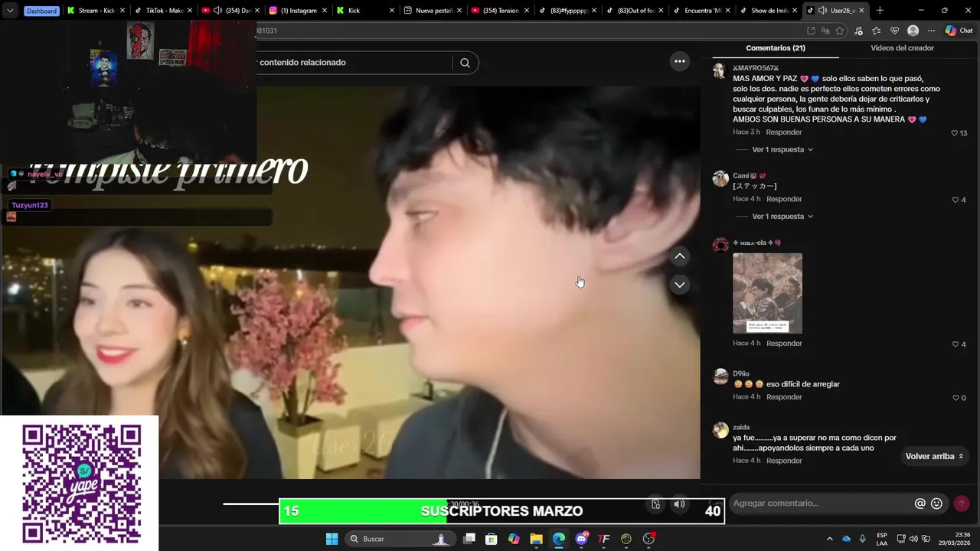
Task: Reply to zaida's comment
Action: (784, 461)
